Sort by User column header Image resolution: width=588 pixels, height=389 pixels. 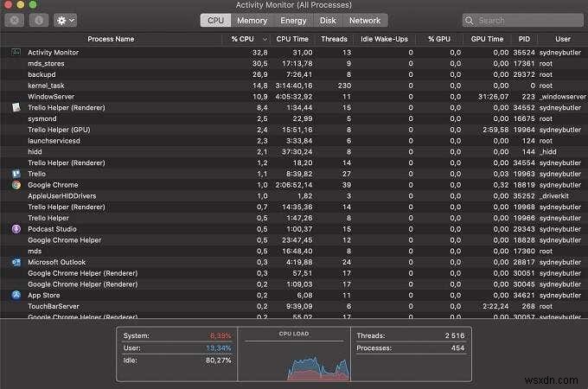[x=563, y=39]
